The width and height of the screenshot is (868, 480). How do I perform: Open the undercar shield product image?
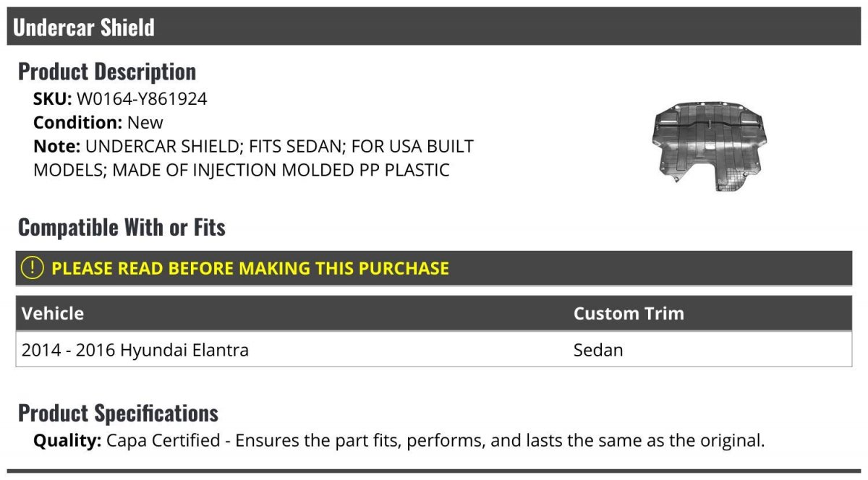click(x=708, y=147)
